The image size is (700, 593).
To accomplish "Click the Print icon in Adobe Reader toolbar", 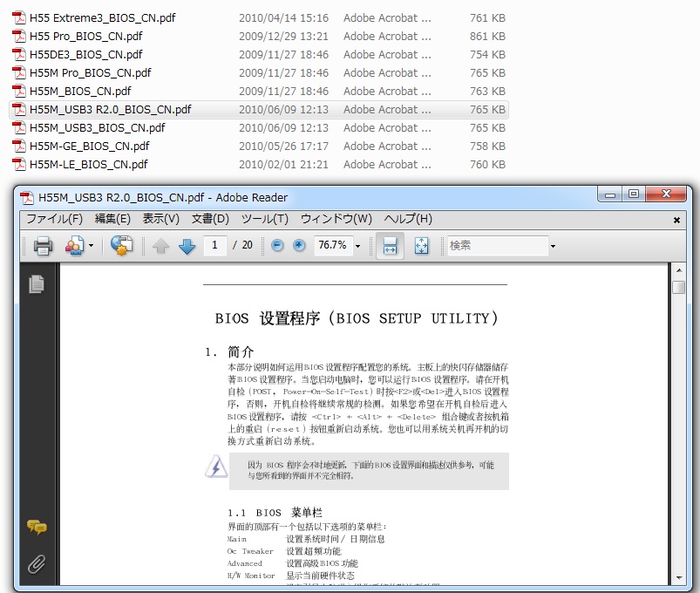I will click(43, 246).
